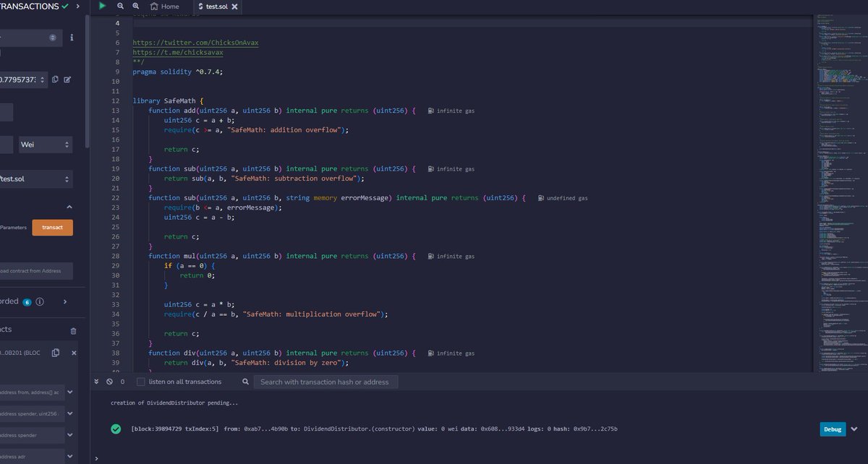868x464 pixels.
Task: Enable listen on all transactions checkbox
Action: click(141, 382)
